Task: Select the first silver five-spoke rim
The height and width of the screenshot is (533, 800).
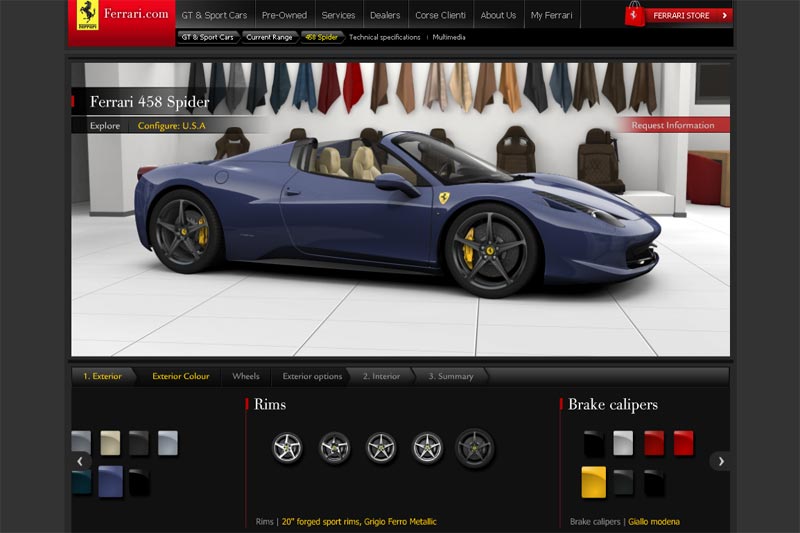Action: pyautogui.click(x=287, y=447)
